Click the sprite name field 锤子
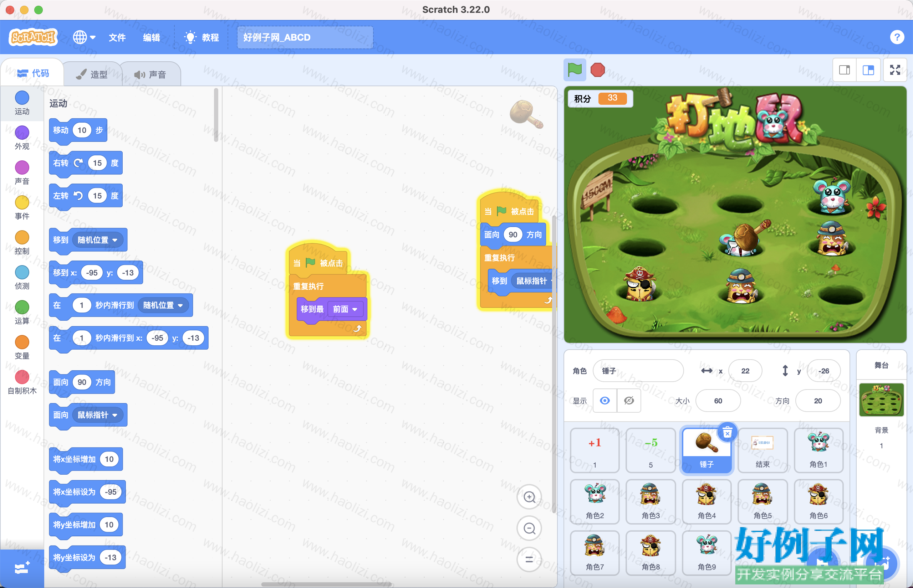Image resolution: width=913 pixels, height=588 pixels. pos(638,370)
